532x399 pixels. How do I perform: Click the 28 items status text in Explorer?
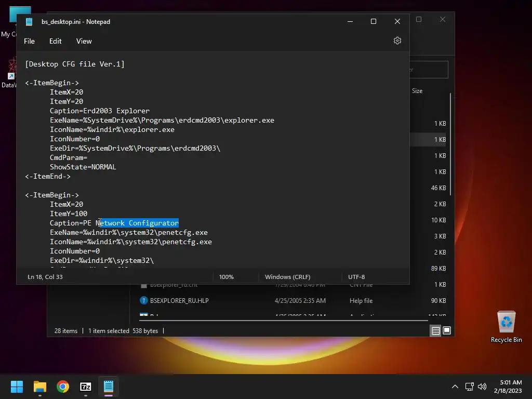(66, 331)
